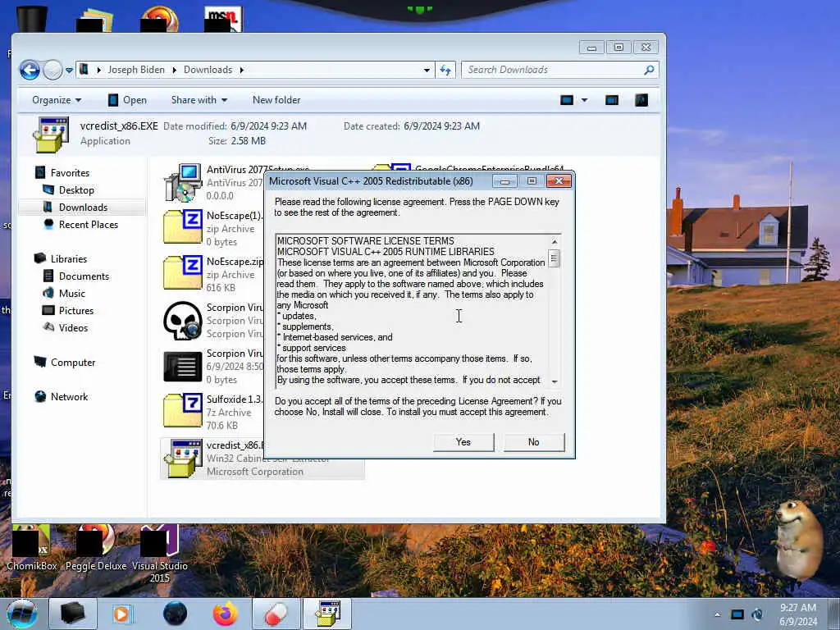Go back with Explorer's back arrow
Image resolution: width=840 pixels, height=630 pixels.
point(30,70)
